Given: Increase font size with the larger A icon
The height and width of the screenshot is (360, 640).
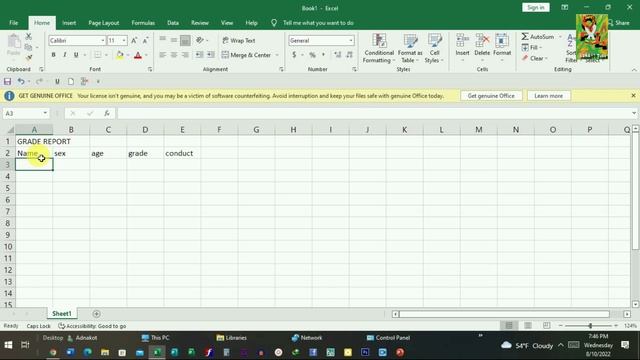Looking at the screenshot, I should [134, 40].
